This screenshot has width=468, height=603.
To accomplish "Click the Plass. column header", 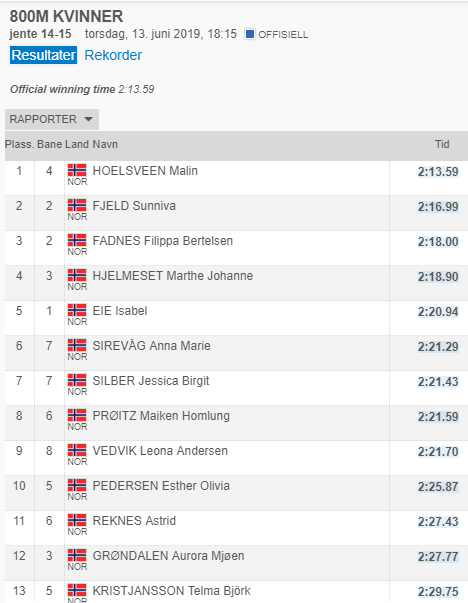I will click(19, 144).
